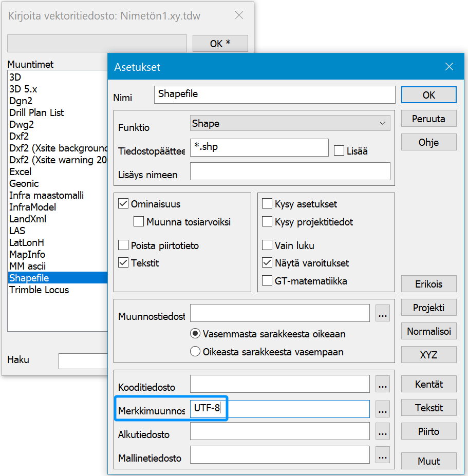The height and width of the screenshot is (476, 468).
Task: Browse for a Mallinetiedosto template
Action: click(382, 455)
